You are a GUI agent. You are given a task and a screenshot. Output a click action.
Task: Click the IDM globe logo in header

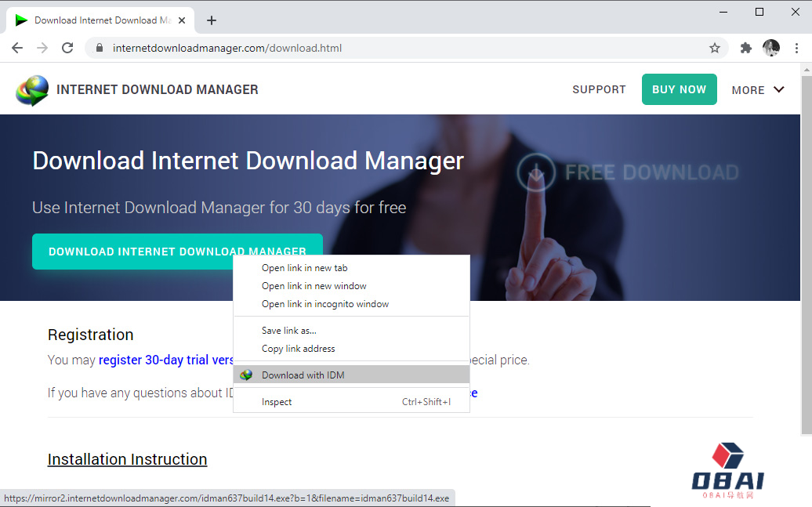32,90
